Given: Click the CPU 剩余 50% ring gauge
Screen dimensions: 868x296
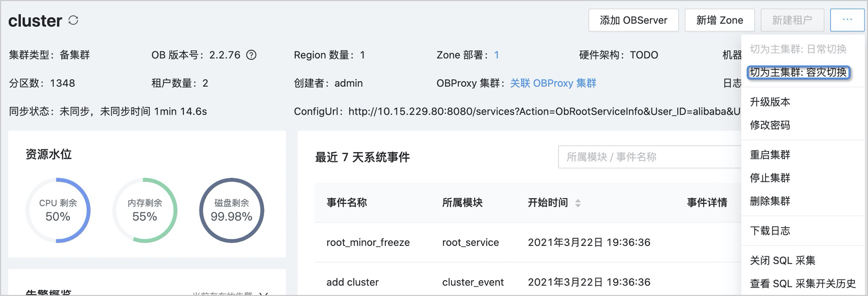Looking at the screenshot, I should pos(58,210).
